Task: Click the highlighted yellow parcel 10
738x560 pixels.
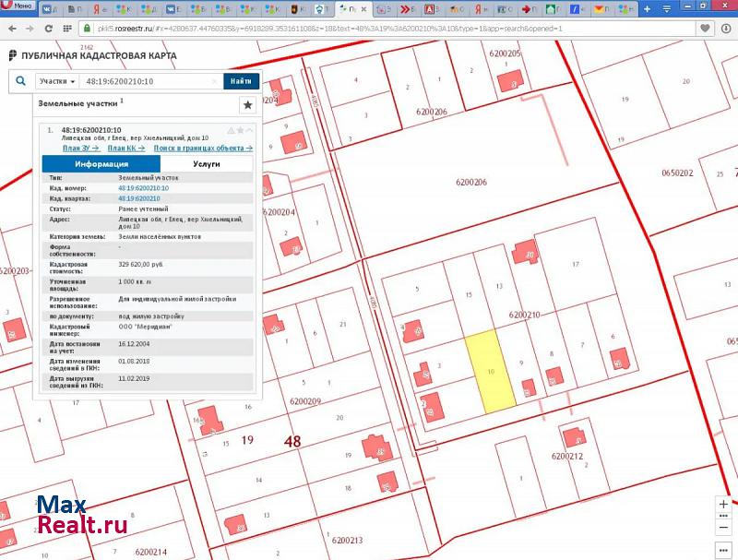Action: pyautogui.click(x=489, y=372)
